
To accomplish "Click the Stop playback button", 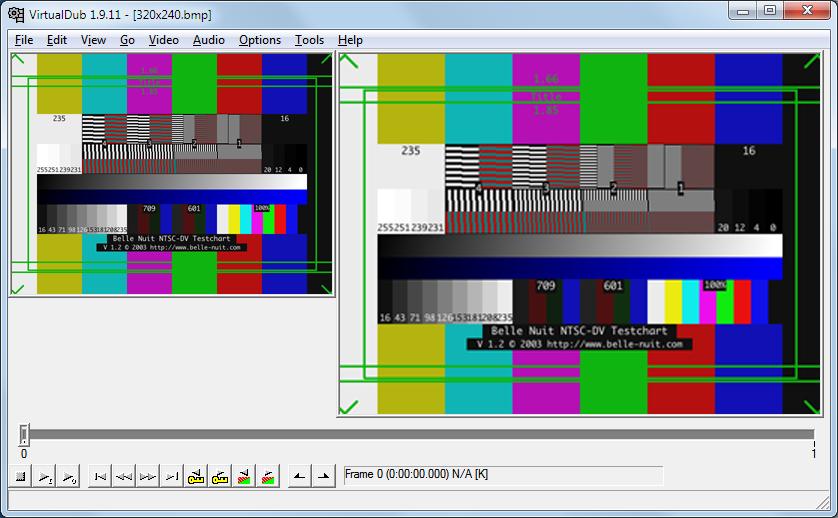I will tap(21, 476).
